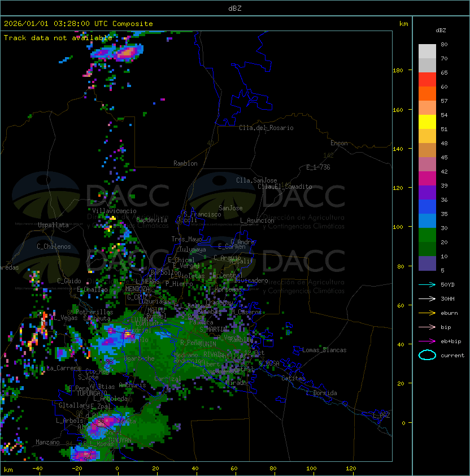This screenshot has width=470, height=476.
Task: Click the 'TUNUYAN' map label
Action: click(x=120, y=440)
